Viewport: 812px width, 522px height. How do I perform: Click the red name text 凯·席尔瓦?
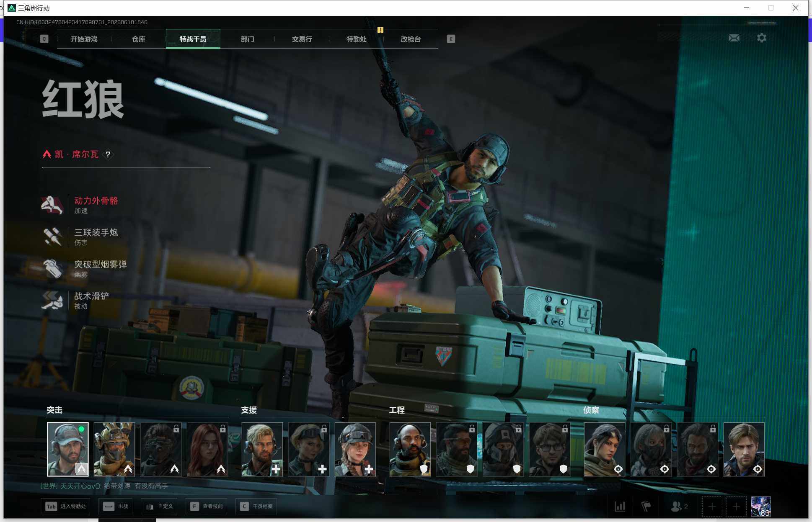(77, 154)
